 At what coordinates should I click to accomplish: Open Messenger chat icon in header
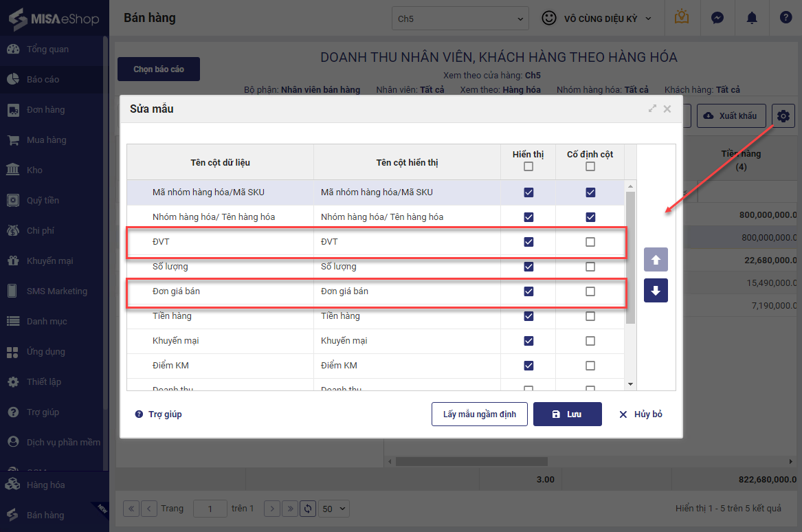(717, 19)
